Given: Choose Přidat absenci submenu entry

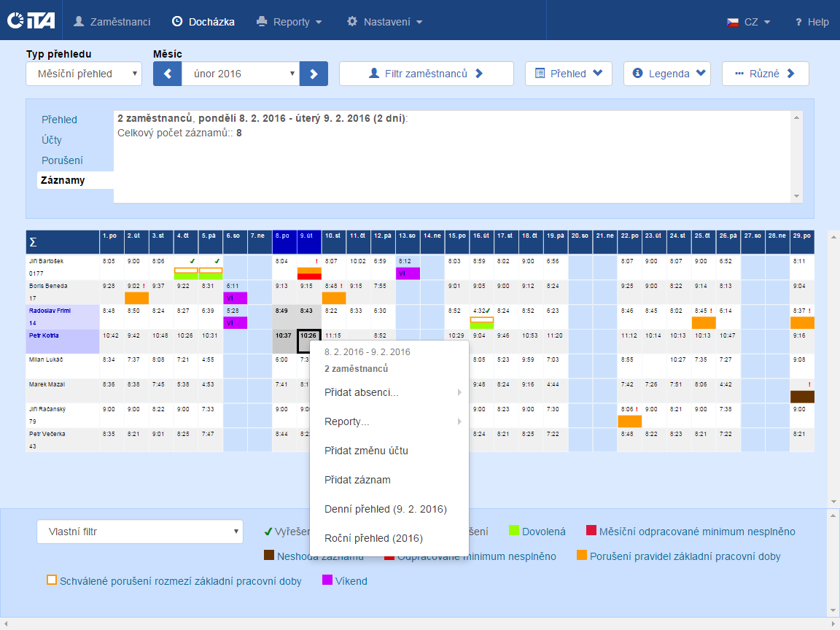Looking at the screenshot, I should pos(362,392).
